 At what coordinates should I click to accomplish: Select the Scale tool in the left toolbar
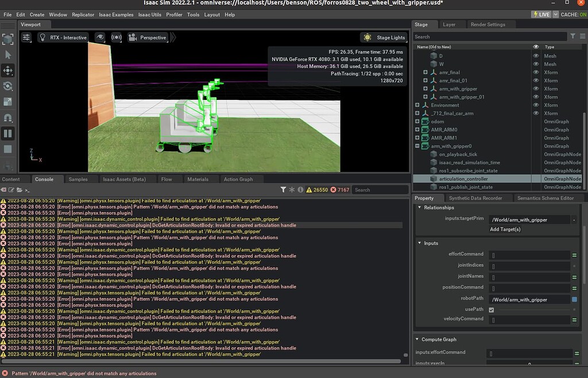[7, 102]
